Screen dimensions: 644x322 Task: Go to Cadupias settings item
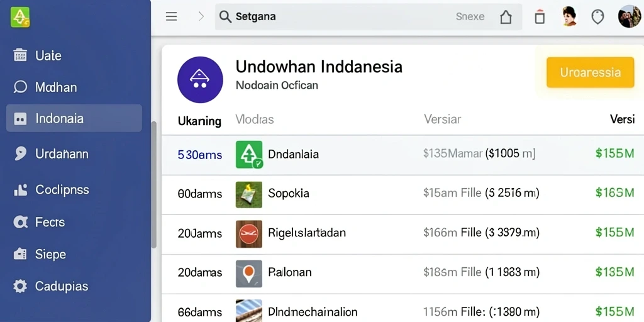click(50, 286)
